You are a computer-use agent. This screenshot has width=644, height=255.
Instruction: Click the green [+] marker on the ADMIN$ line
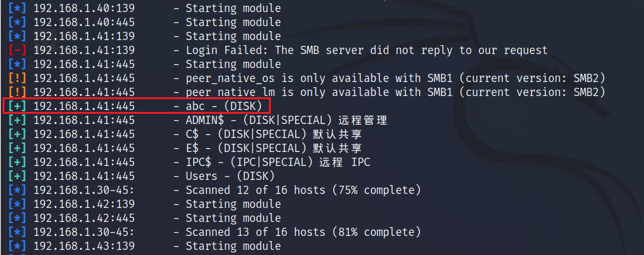(17, 120)
